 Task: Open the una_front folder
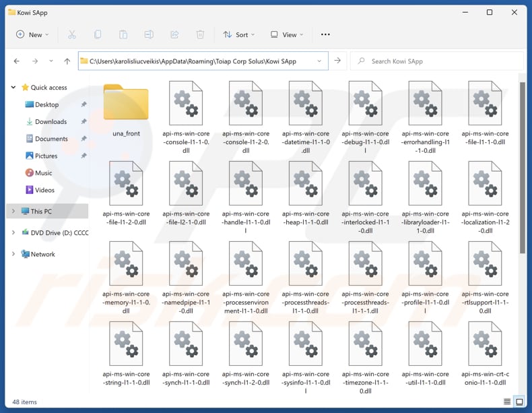tap(126, 108)
